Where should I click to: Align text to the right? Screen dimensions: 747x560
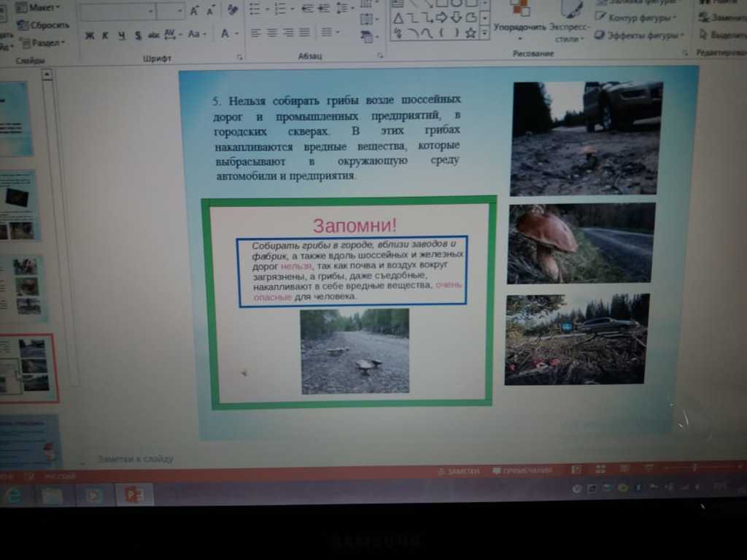[x=288, y=32]
